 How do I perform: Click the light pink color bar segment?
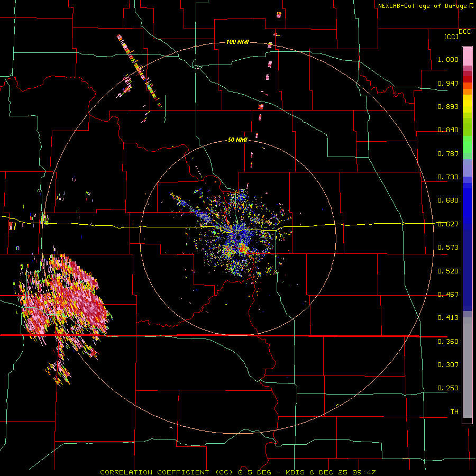point(467,56)
